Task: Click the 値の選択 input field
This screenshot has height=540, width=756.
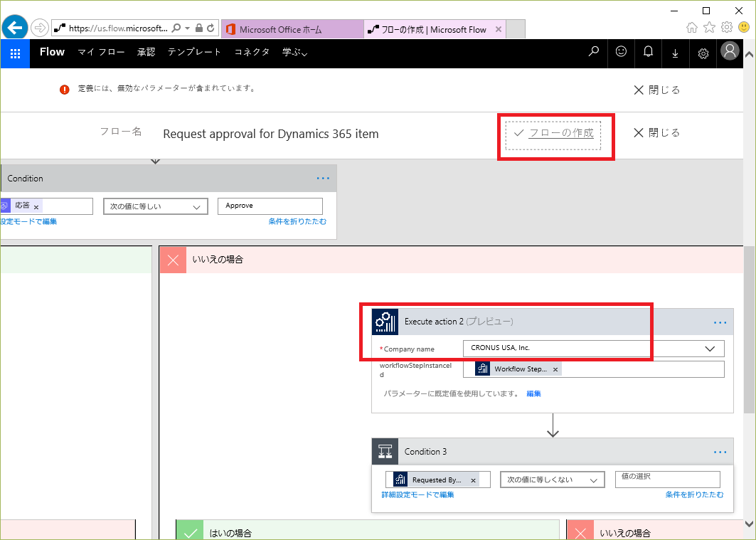Action: pos(668,480)
